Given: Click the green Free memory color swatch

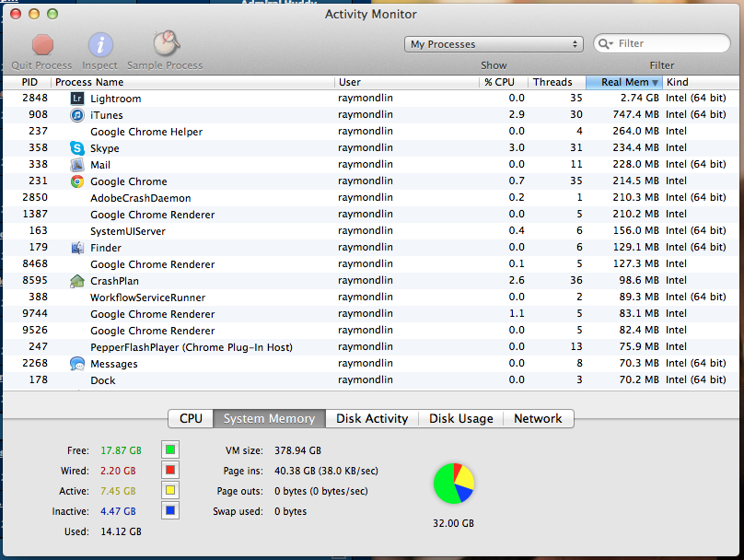Looking at the screenshot, I should point(170,450).
